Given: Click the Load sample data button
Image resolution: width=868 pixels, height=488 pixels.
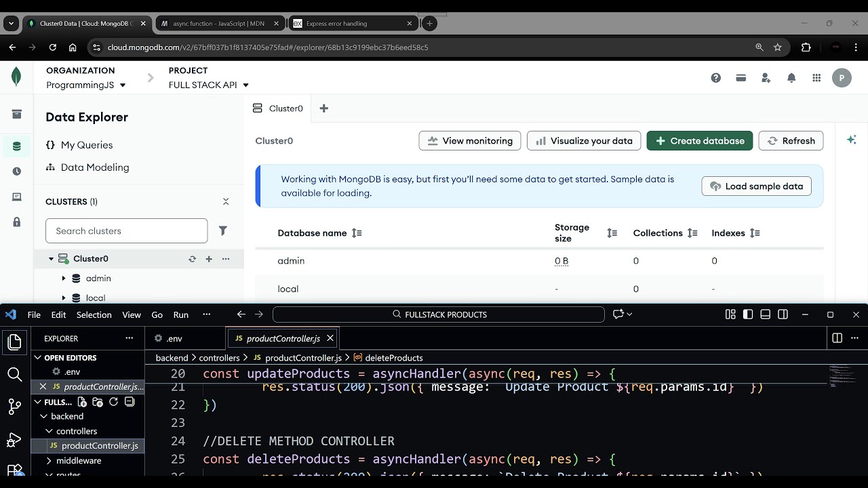Looking at the screenshot, I should click(756, 186).
